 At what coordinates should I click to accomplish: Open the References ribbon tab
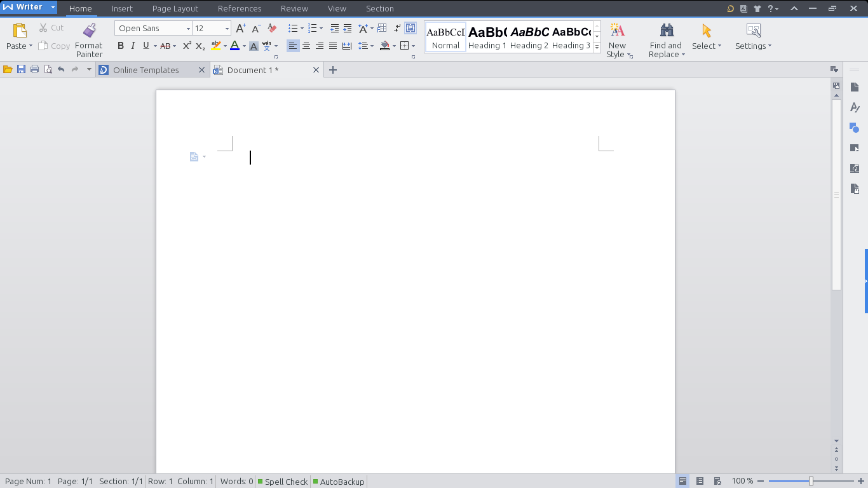(x=240, y=8)
